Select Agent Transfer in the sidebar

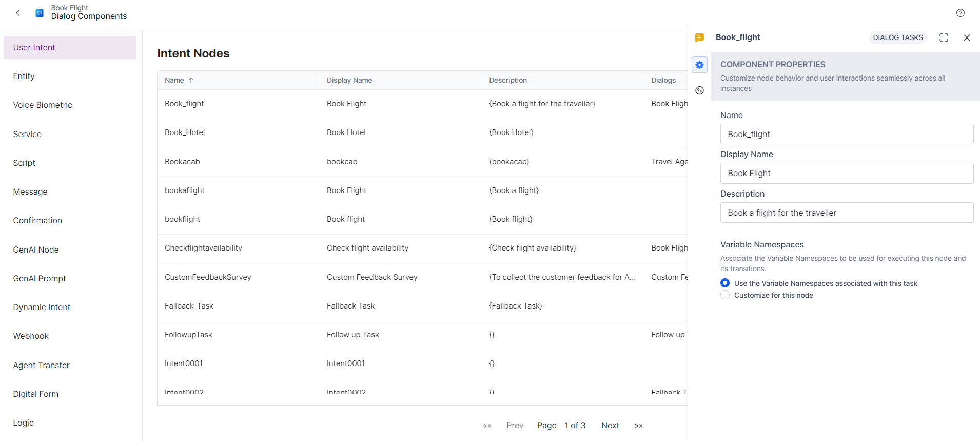[x=41, y=366]
